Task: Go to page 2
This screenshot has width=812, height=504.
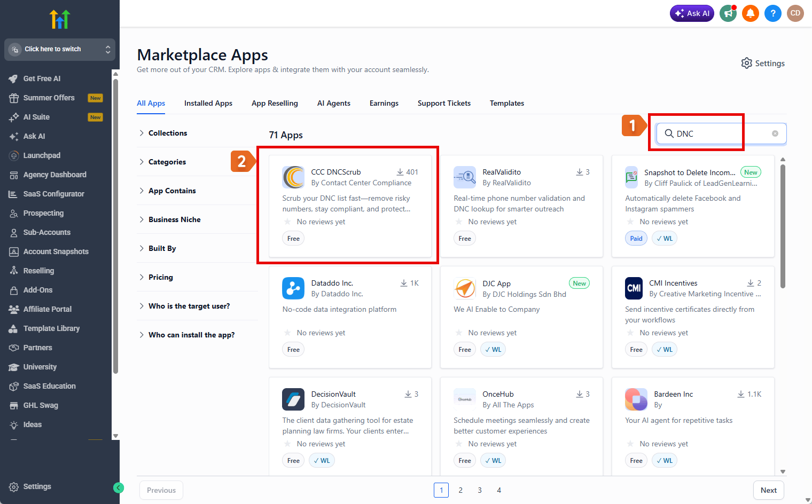Action: pyautogui.click(x=460, y=490)
